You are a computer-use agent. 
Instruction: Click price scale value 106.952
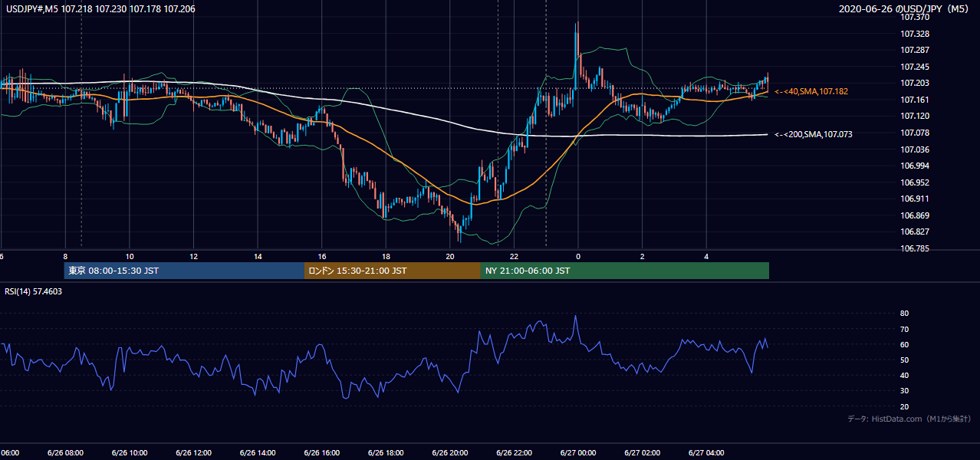pyautogui.click(x=915, y=183)
